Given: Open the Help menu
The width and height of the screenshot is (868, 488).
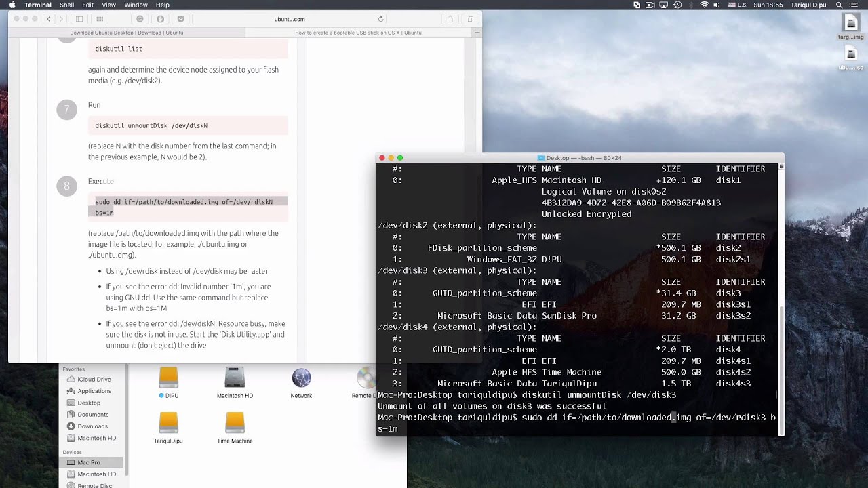Looking at the screenshot, I should click(163, 5).
